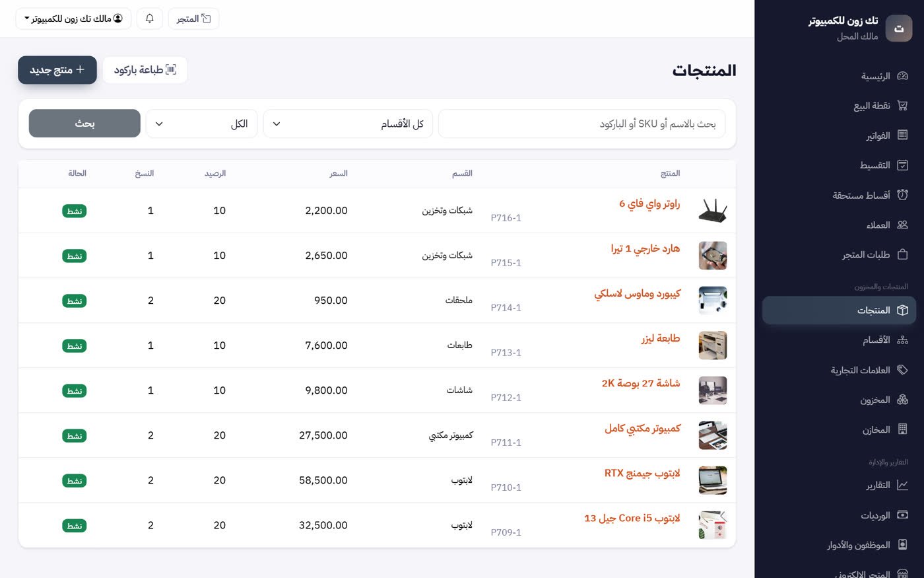Open the المتجر storefront link button

[193, 18]
